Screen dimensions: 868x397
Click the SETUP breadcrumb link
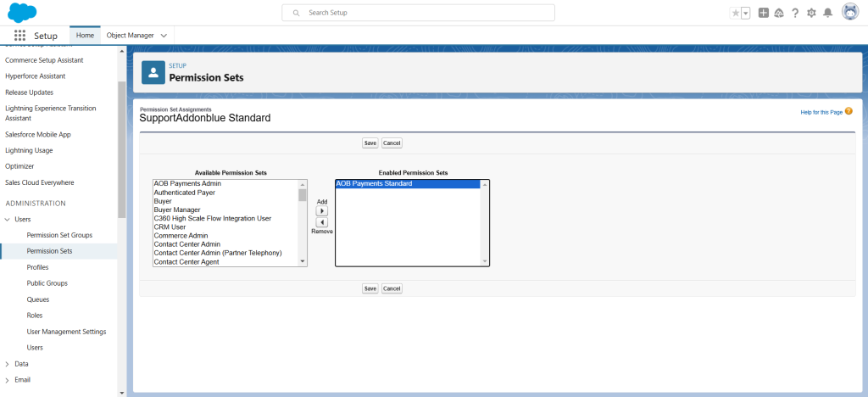[x=178, y=65]
